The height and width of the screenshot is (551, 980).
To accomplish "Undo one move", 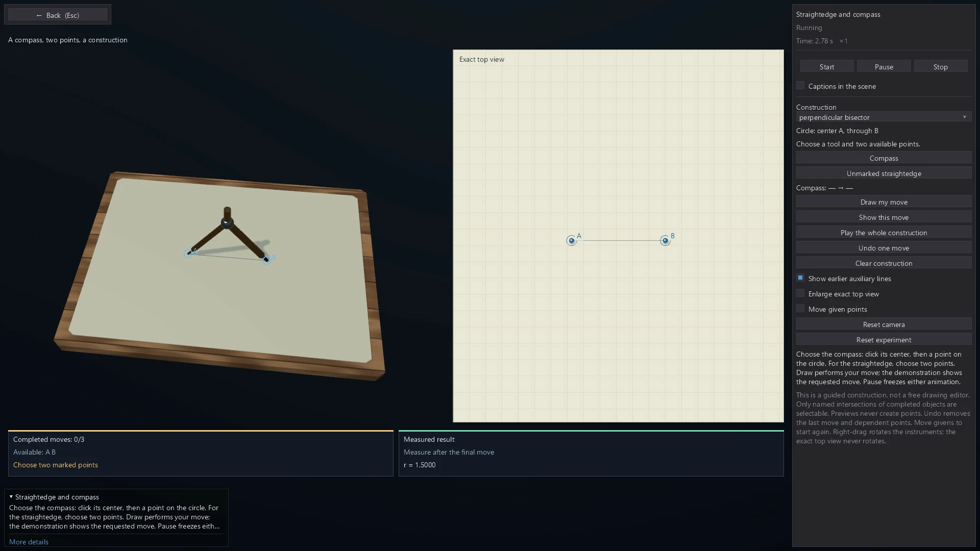I will pos(884,248).
